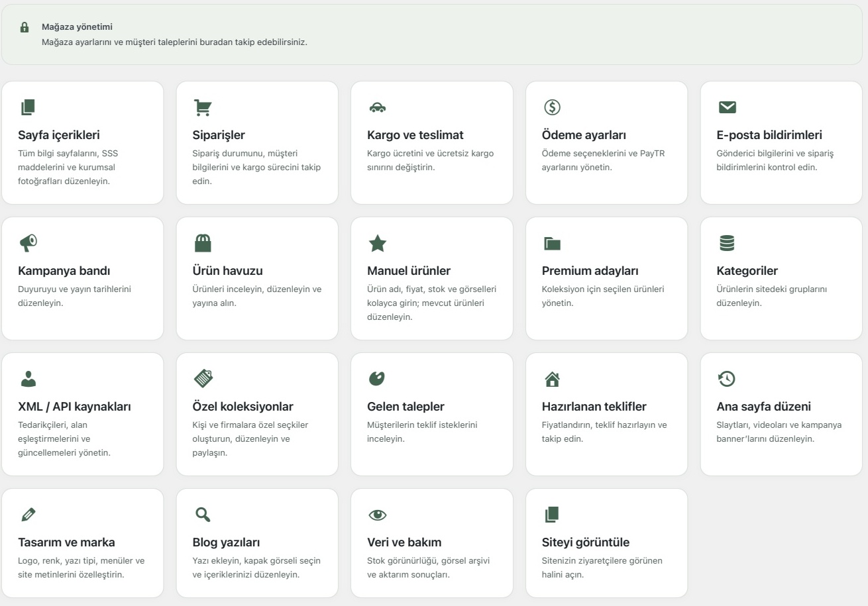Open the Tasarım ve marka heading
The image size is (868, 606).
66,542
